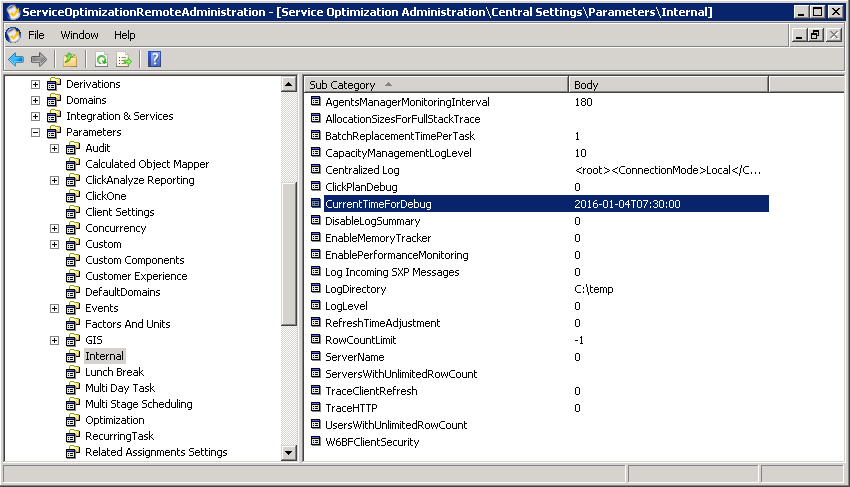850x487 pixels.
Task: Collapse the Parameters tree node
Action: pyautogui.click(x=35, y=132)
